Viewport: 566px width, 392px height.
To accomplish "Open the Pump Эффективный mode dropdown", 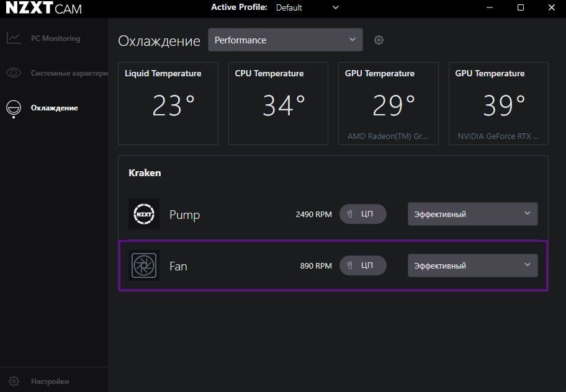I will point(472,214).
